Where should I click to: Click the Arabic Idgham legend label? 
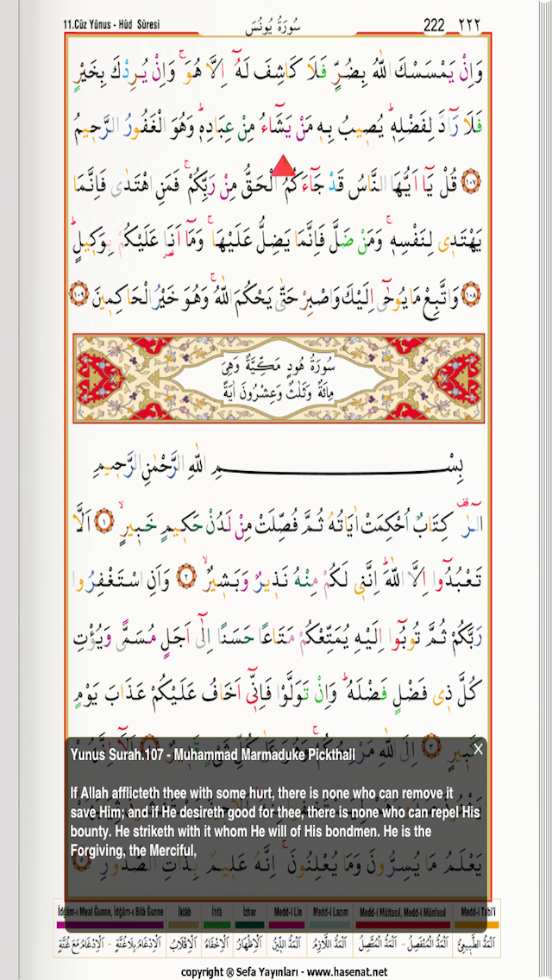click(x=110, y=944)
